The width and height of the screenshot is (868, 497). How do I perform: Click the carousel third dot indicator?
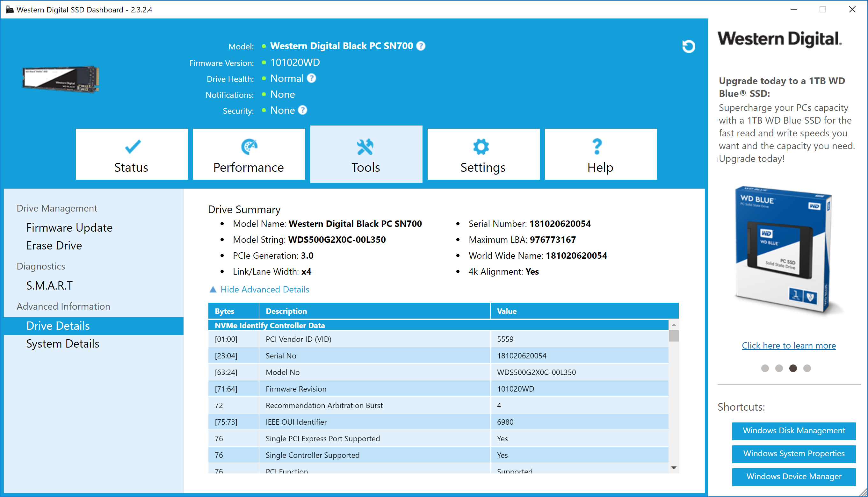coord(793,368)
